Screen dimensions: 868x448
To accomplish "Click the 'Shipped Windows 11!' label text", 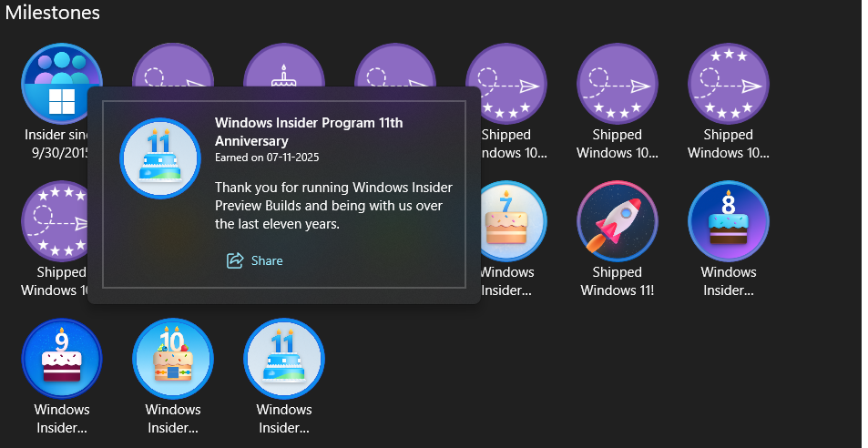I will [x=618, y=281].
